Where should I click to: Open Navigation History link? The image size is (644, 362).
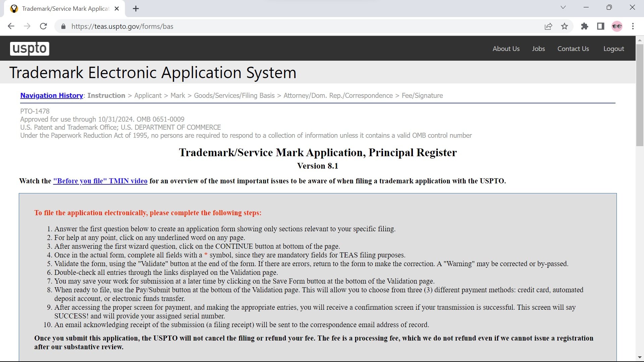(52, 96)
